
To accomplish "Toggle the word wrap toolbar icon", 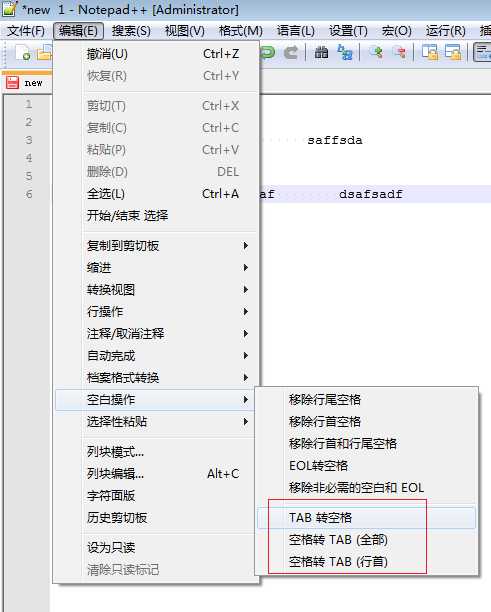I will [482, 52].
